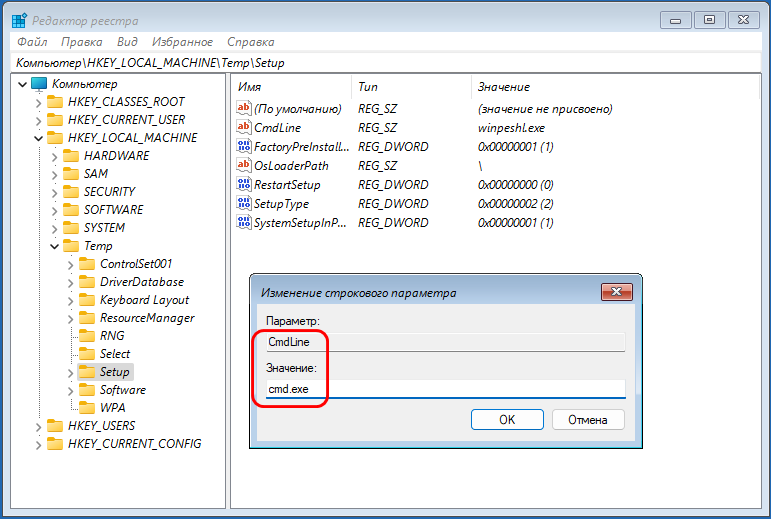
Task: Click the HKEY_LOCAL_MACHINE folder icon
Action: coord(55,138)
